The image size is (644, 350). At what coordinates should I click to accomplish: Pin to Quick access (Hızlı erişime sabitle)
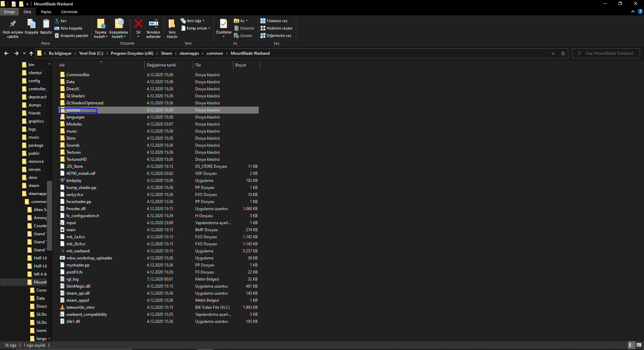click(13, 28)
